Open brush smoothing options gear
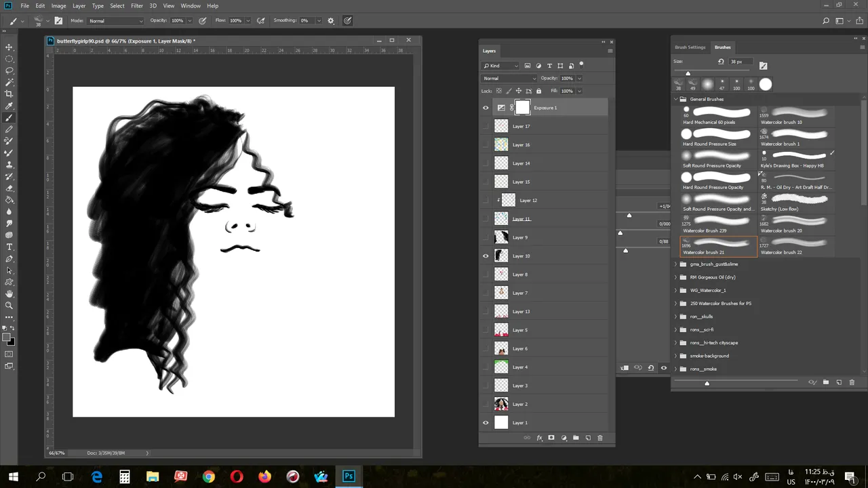 [331, 20]
